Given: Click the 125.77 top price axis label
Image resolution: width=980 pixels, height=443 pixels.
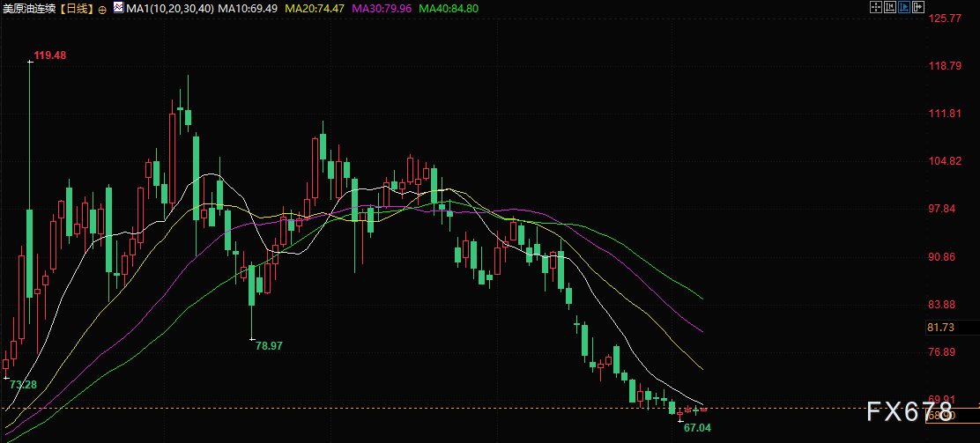Looking at the screenshot, I should (946, 18).
